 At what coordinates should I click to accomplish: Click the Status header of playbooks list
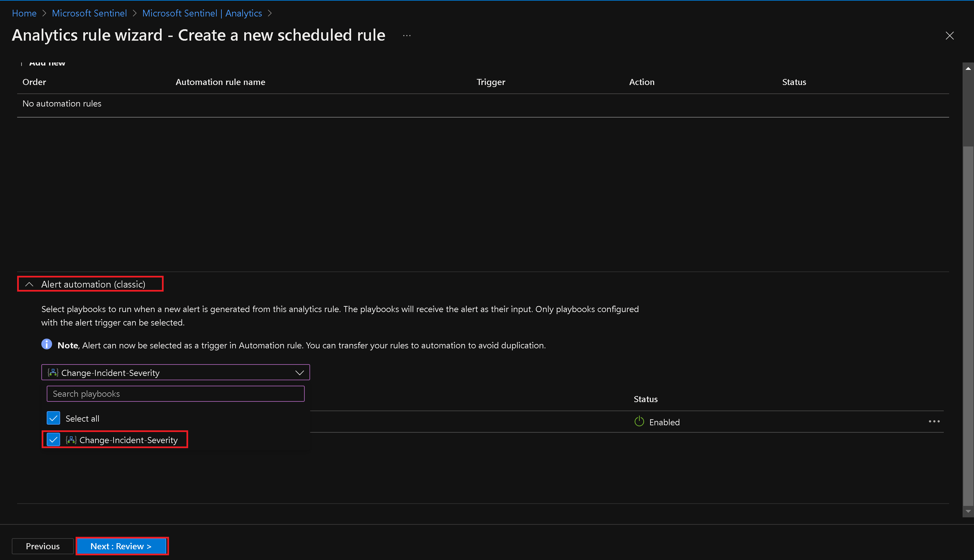[645, 399]
